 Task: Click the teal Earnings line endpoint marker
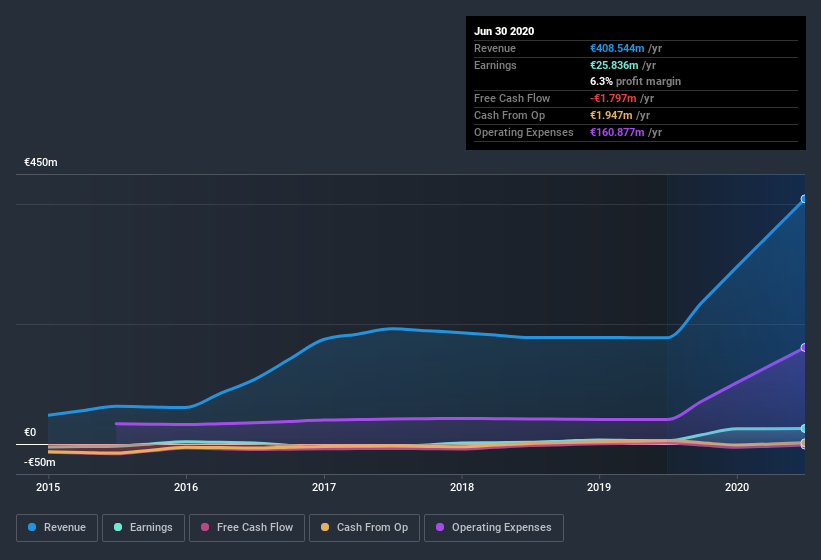803,428
